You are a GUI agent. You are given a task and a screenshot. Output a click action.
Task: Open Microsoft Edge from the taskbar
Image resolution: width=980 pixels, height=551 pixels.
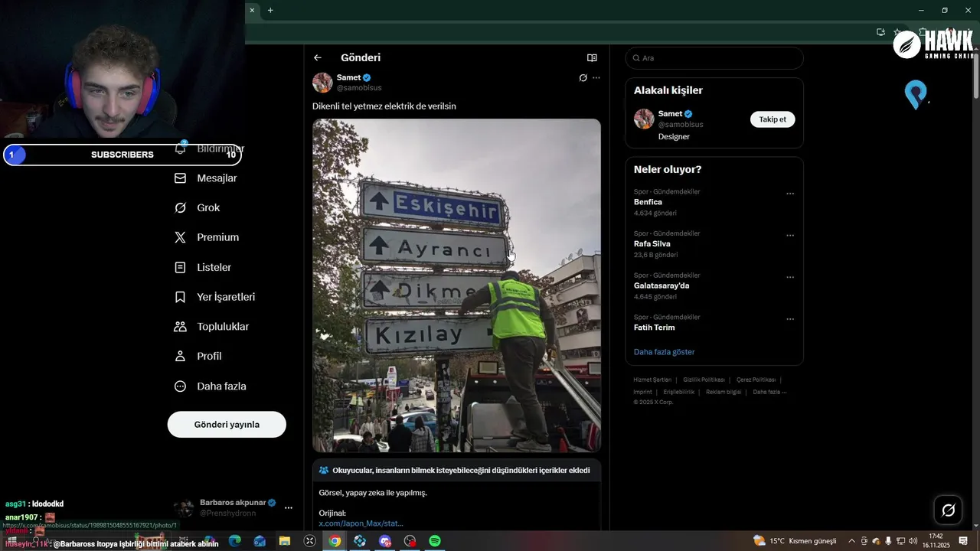(235, 541)
